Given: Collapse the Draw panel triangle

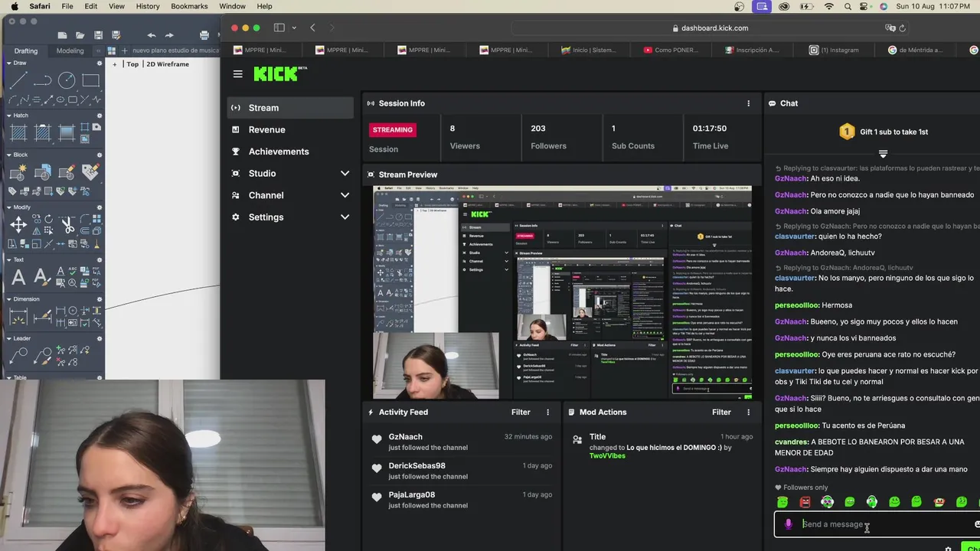Looking at the screenshot, I should 8,63.
